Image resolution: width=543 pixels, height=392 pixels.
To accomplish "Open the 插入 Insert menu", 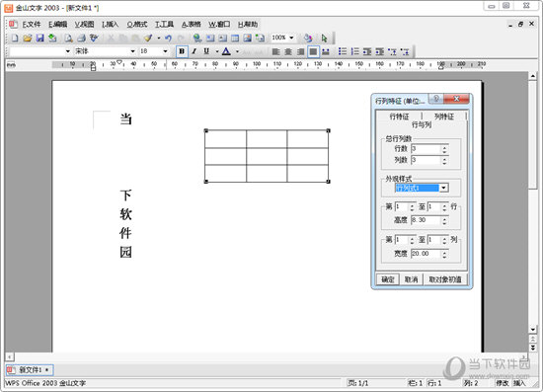I will (x=111, y=25).
